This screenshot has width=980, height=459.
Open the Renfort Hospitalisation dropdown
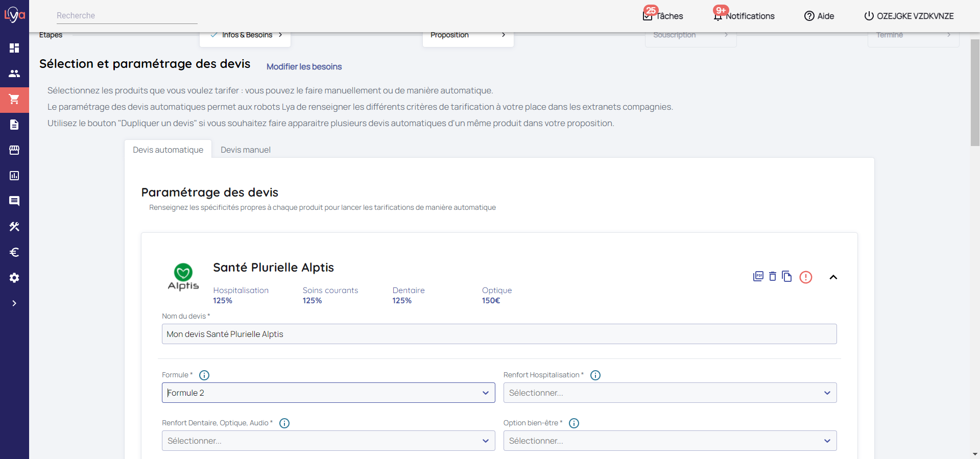(670, 393)
